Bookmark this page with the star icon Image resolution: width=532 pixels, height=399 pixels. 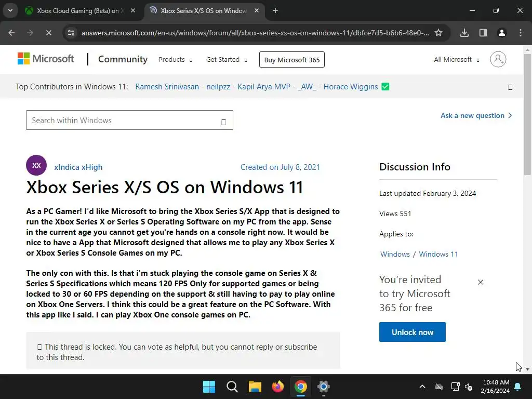[x=438, y=33]
